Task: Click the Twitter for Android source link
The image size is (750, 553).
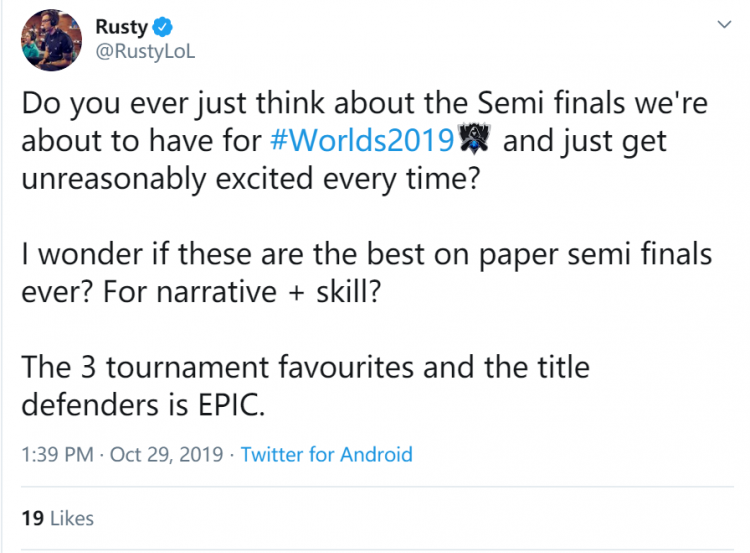Action: click(x=326, y=454)
